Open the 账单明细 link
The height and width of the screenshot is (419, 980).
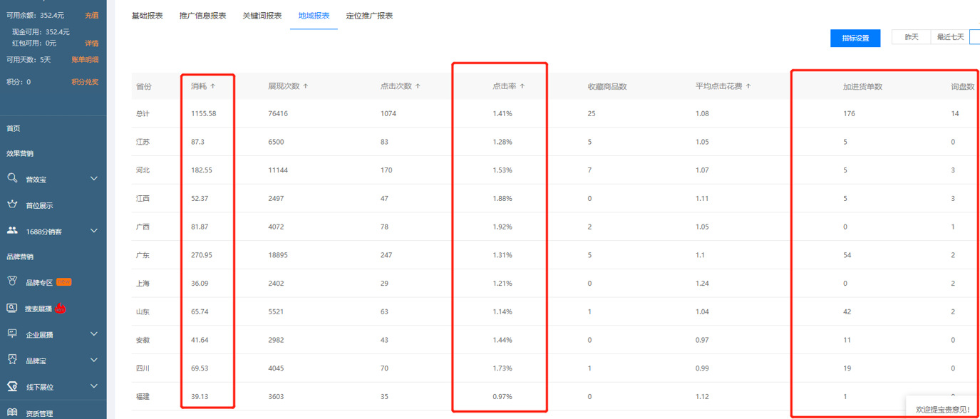click(x=85, y=60)
